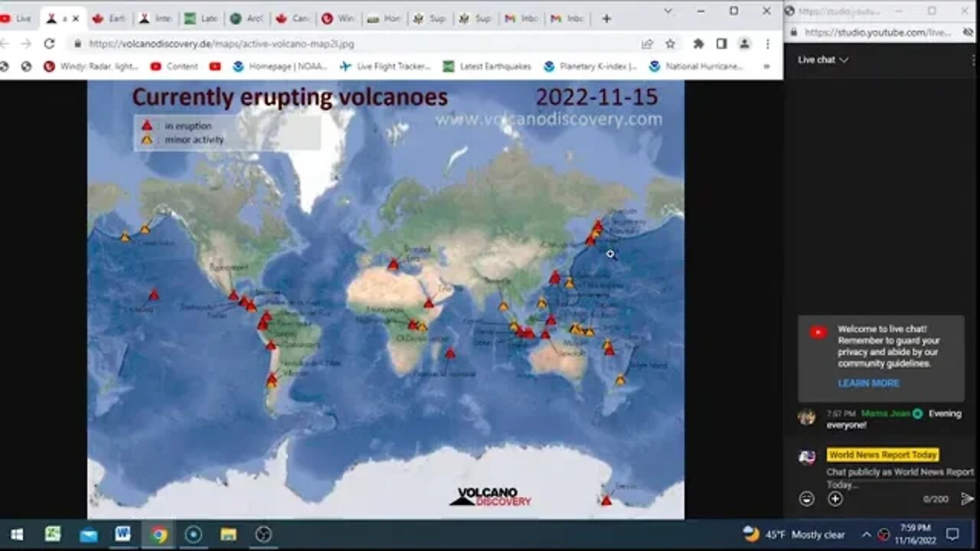Close the active volcano map tab
Screen dimensions: 980x551
tap(76, 18)
